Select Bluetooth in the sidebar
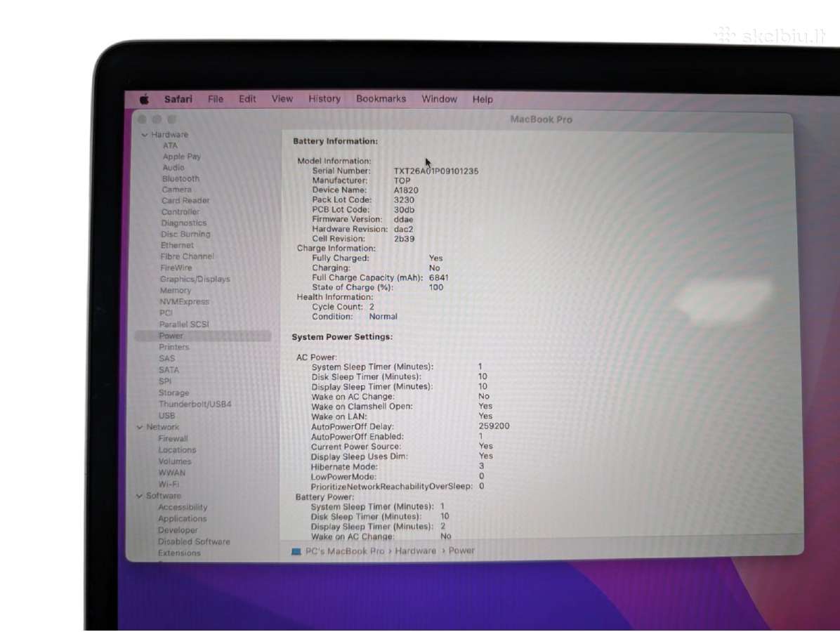840x632 pixels. click(181, 179)
